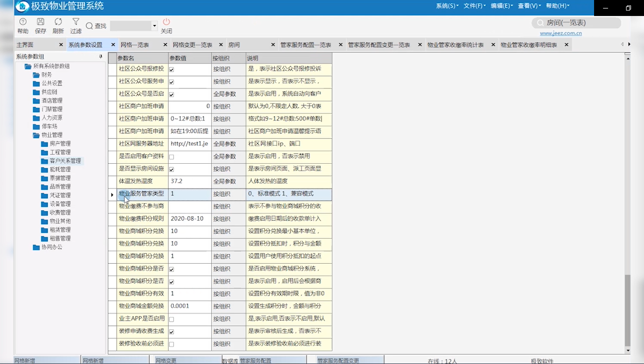Toggle checkbox in row 是否启用物业商城积分系统
The height and width of the screenshot is (364, 644).
click(171, 269)
